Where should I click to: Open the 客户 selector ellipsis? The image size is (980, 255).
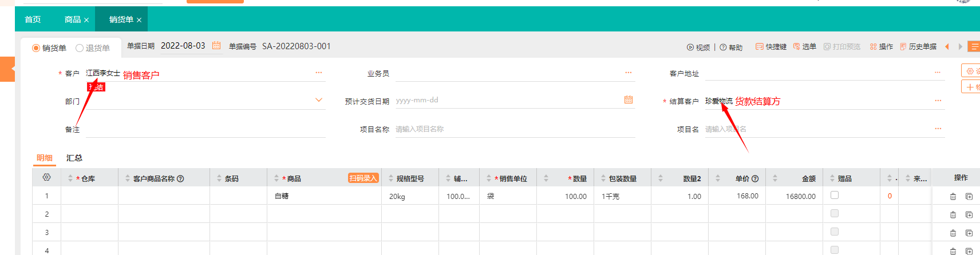coord(319,73)
